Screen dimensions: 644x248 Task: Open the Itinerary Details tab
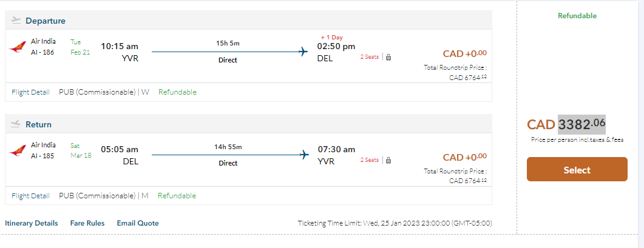(x=32, y=223)
